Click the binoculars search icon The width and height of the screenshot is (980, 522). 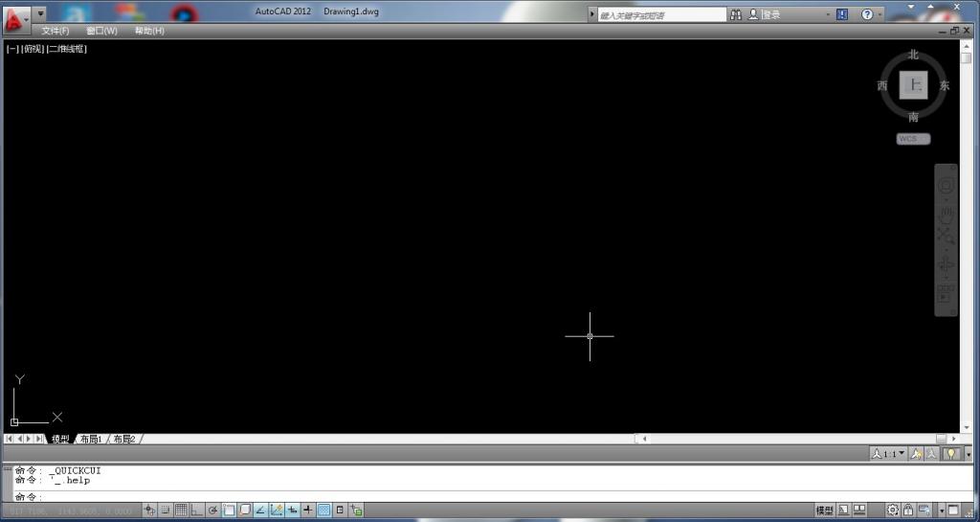tap(736, 14)
